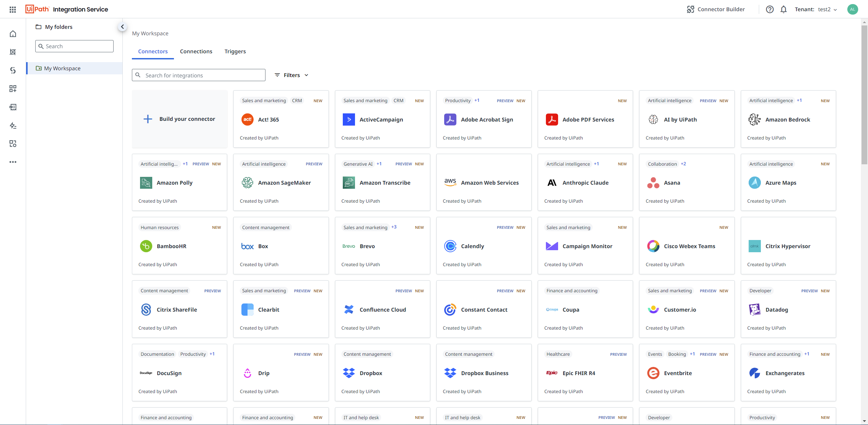Show extra categories +1 on Anthropic Claude
The image size is (868, 425).
pos(596,164)
